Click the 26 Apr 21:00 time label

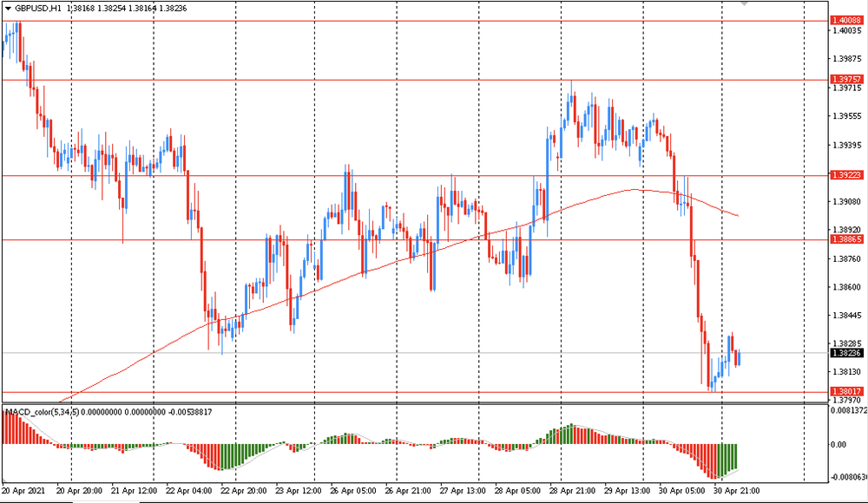408,491
